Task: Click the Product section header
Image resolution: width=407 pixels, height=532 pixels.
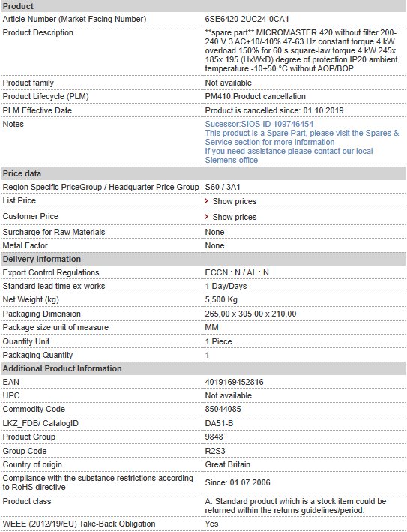Action: [203, 6]
